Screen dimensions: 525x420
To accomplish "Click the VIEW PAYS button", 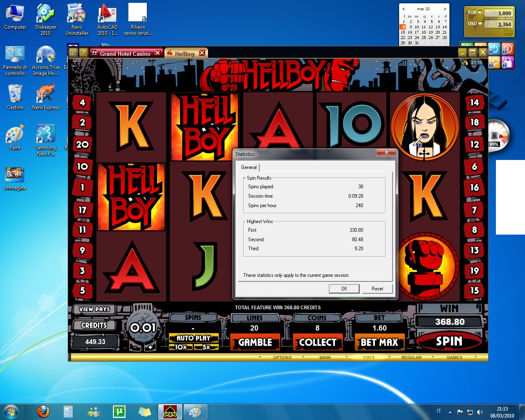I will pyautogui.click(x=94, y=309).
